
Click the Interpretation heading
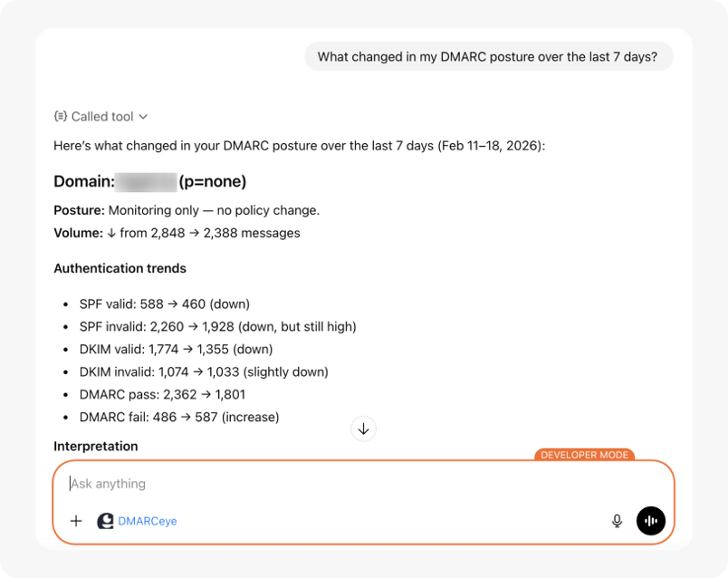[94, 446]
